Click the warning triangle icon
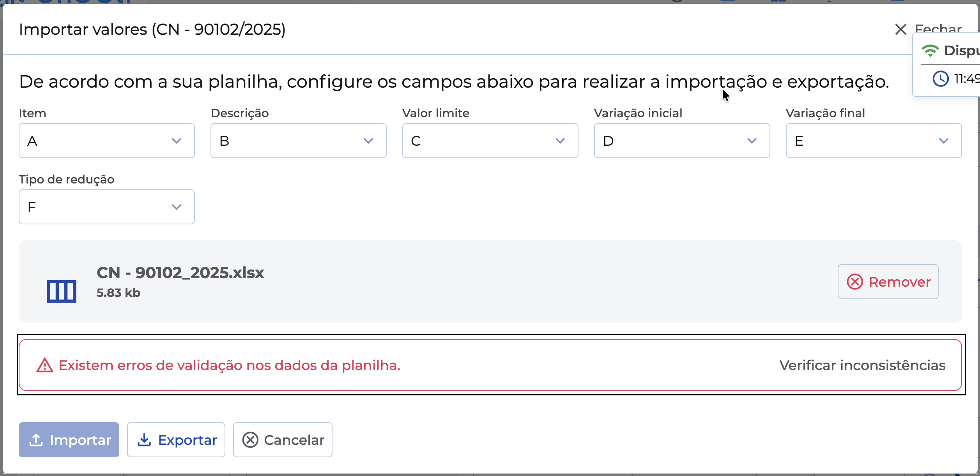 tap(45, 365)
